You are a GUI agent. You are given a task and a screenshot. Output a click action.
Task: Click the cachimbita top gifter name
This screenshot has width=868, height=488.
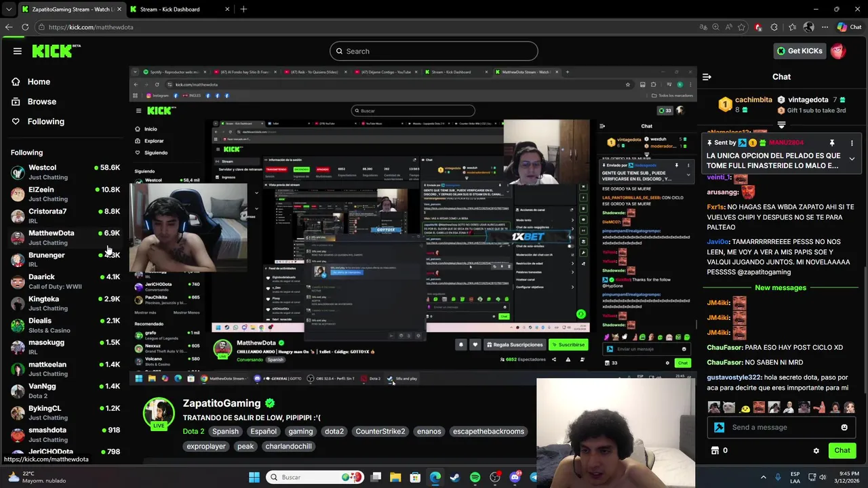pos(753,100)
